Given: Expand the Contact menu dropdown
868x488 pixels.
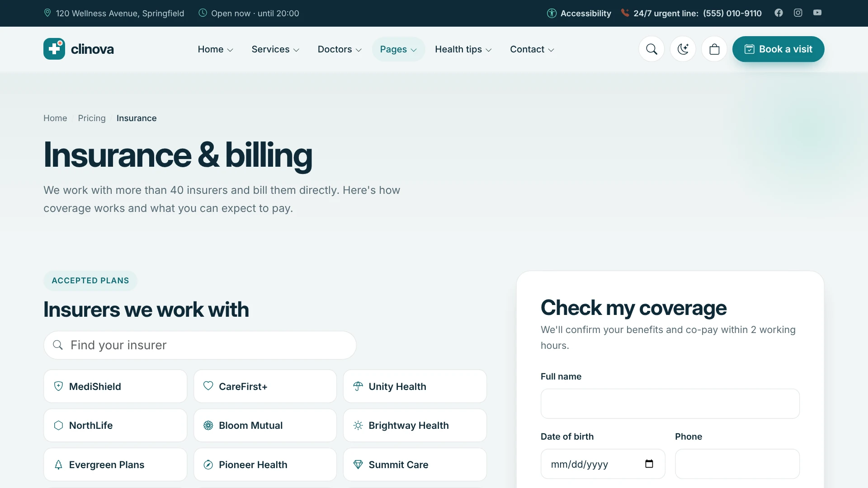Looking at the screenshot, I should 532,49.
